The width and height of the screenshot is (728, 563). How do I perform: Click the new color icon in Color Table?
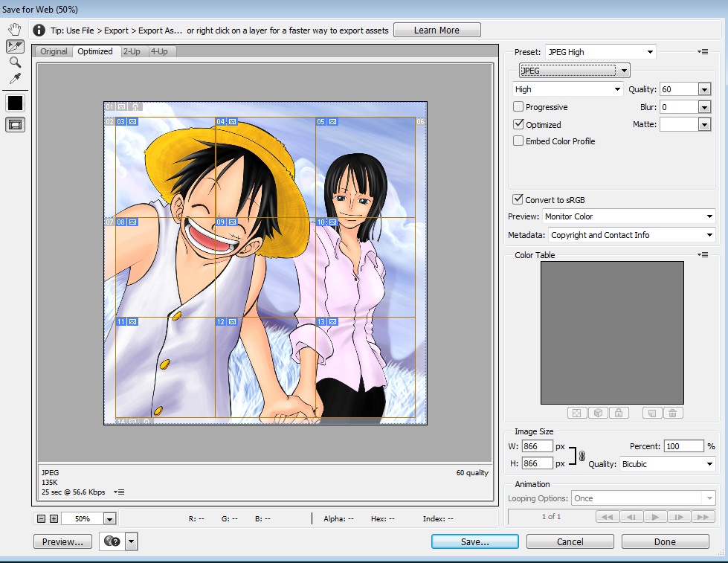point(652,413)
